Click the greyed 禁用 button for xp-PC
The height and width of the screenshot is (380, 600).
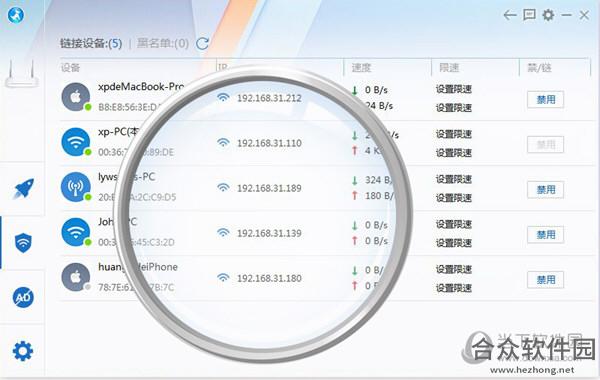(545, 145)
